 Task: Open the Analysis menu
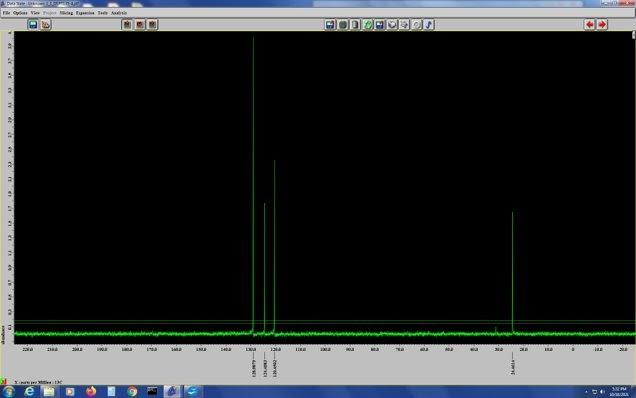point(119,13)
